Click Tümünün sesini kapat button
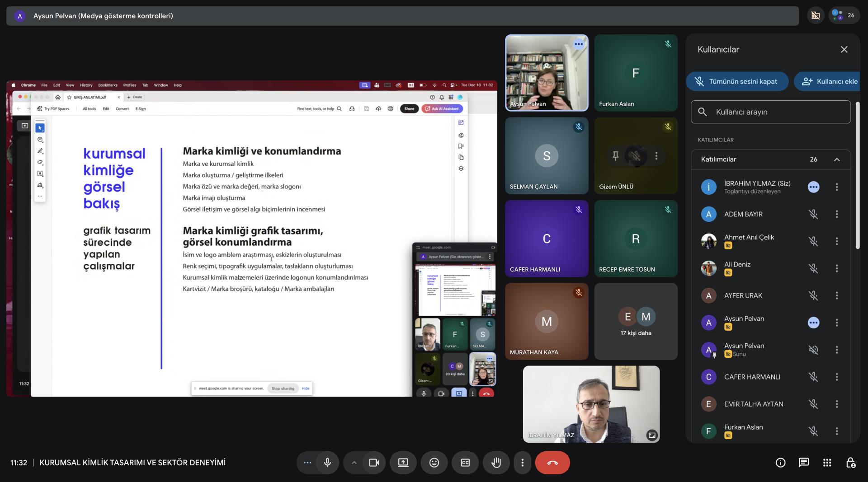 click(737, 82)
